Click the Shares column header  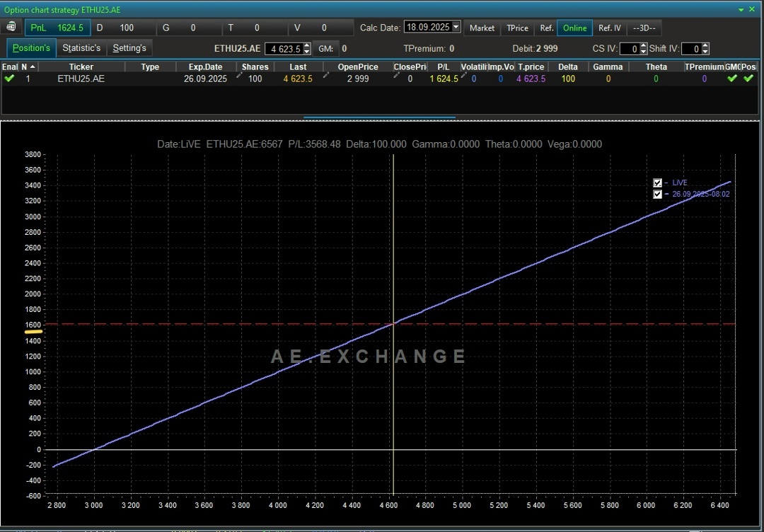pos(255,66)
